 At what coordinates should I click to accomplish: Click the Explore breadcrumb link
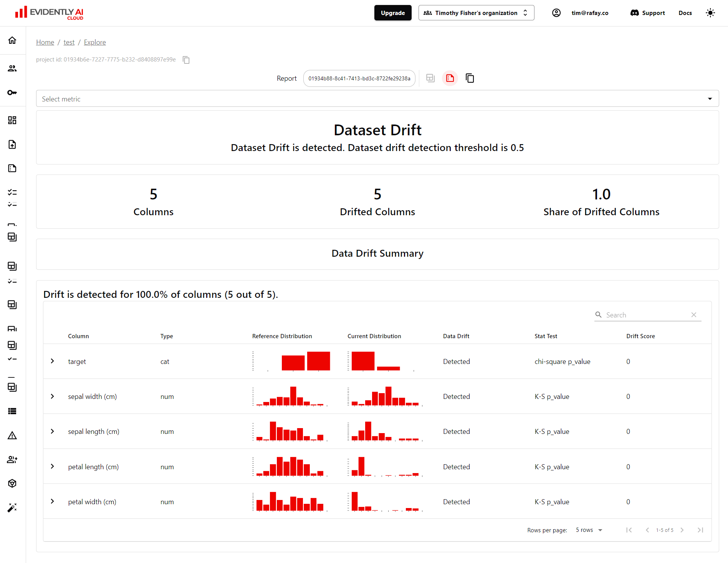[x=95, y=42]
